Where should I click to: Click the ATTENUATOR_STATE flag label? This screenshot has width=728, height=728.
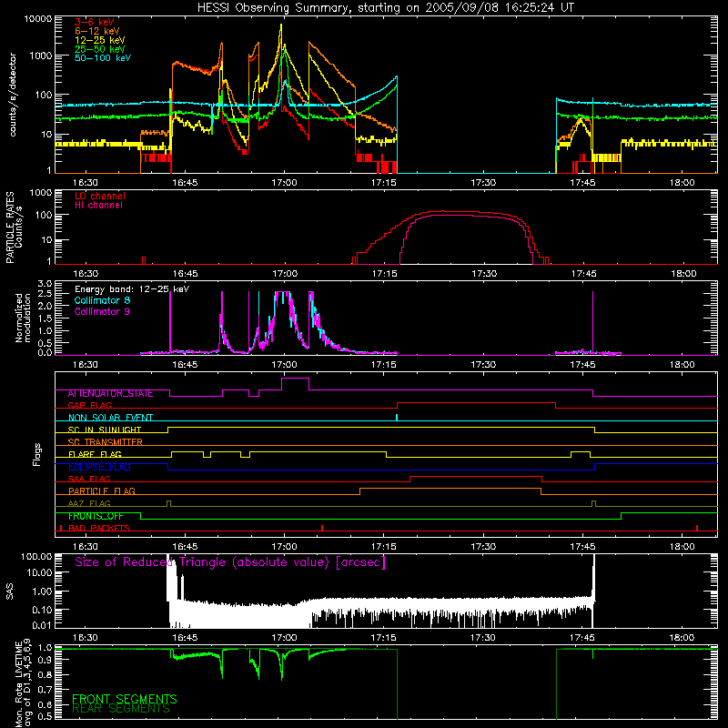point(110,394)
